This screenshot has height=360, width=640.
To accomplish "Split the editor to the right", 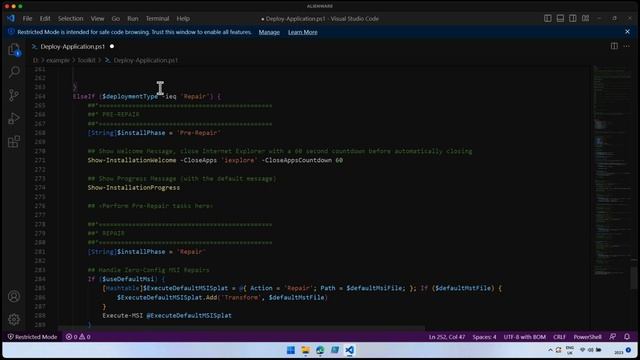I will (614, 46).
